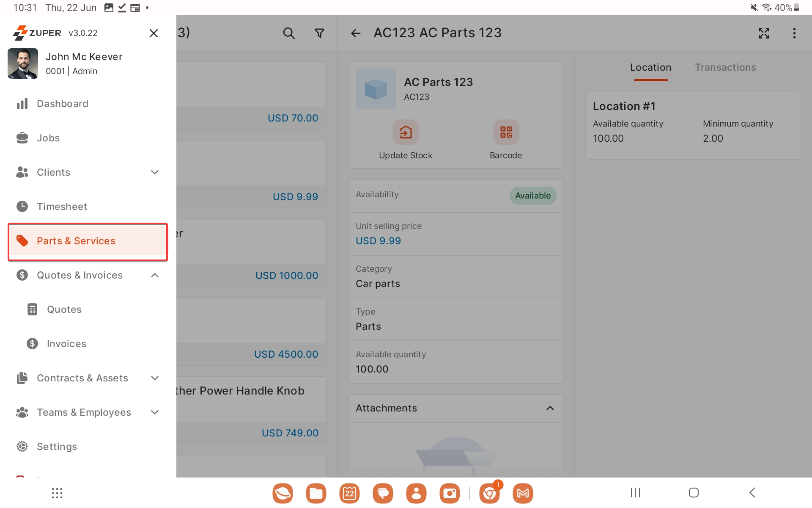Go back using the arrow icon
Viewport: 812px width, 508px height.
click(356, 33)
